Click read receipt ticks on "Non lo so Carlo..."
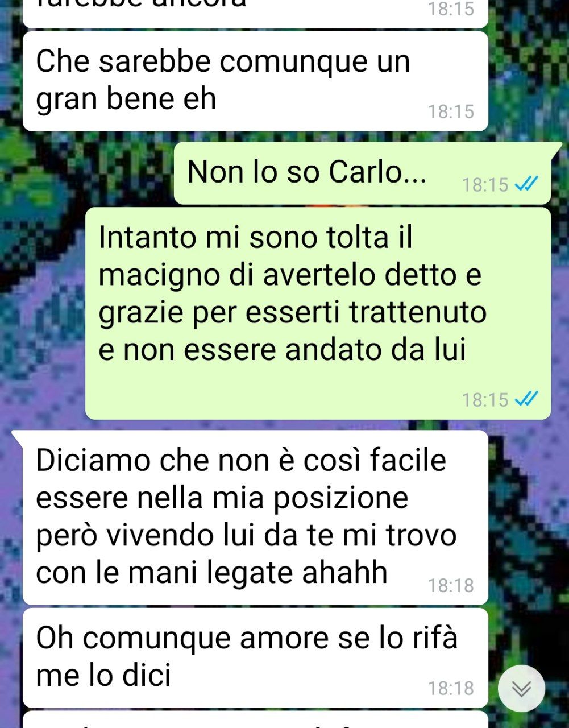 [x=526, y=184]
